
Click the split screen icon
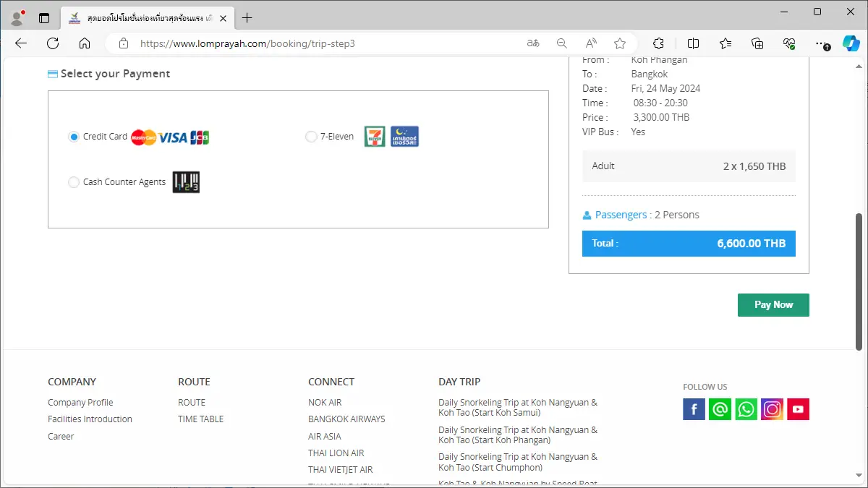693,43
